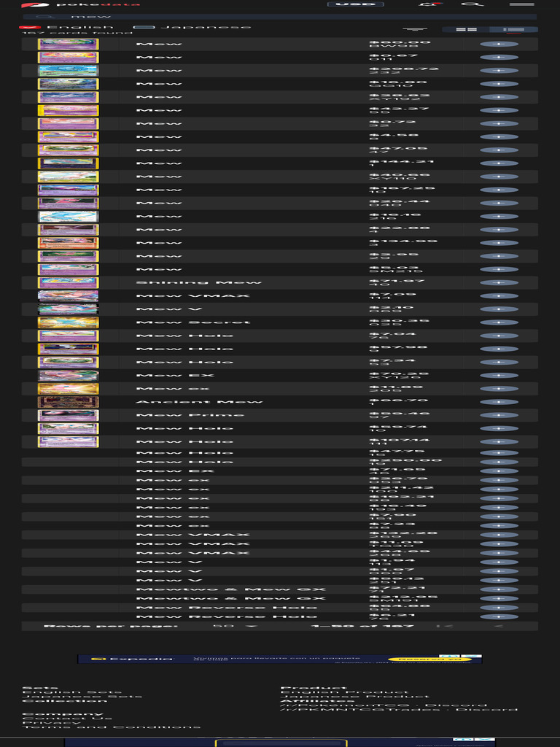This screenshot has height=747, width=560.
Task: Open the Ancient Mew card thumbnail
Action: [x=68, y=402]
